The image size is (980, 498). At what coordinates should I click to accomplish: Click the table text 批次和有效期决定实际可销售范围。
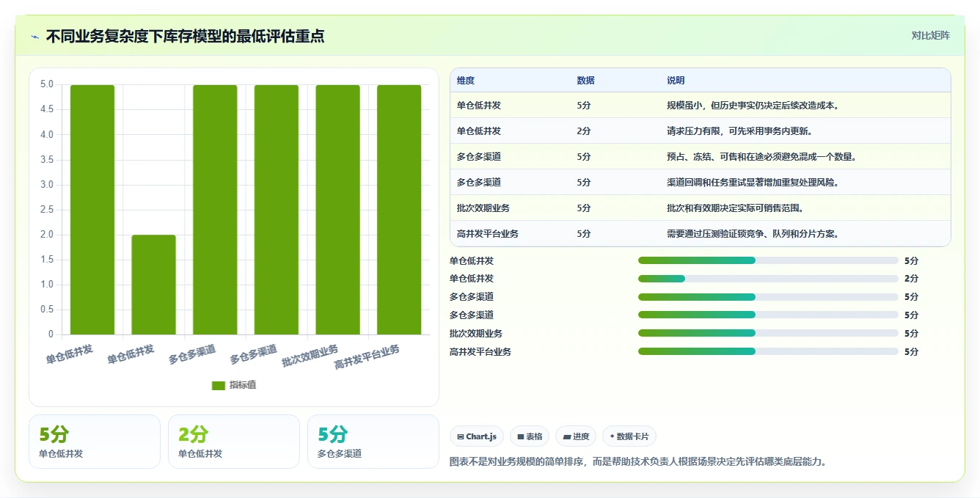pos(736,208)
